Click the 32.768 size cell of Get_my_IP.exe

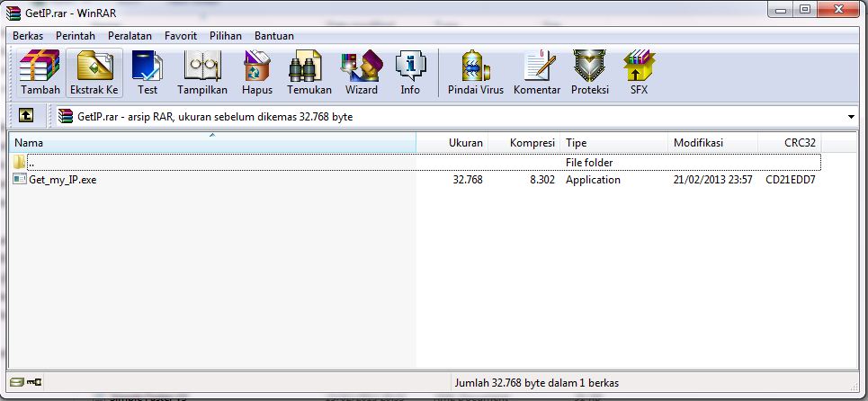(468, 180)
